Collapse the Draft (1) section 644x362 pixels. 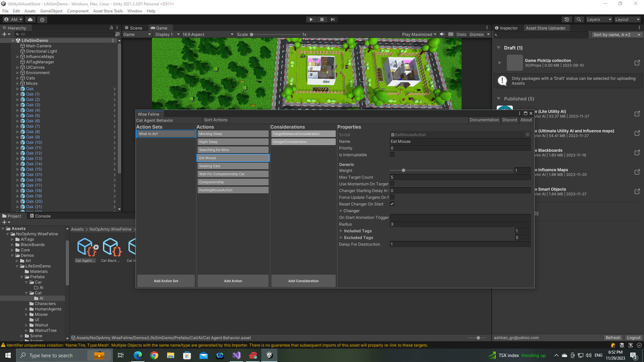tap(499, 48)
